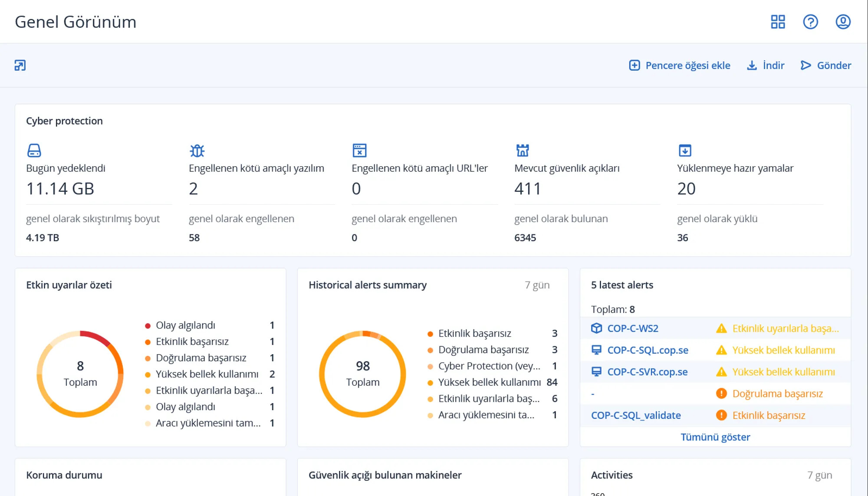Image resolution: width=868 pixels, height=496 pixels.
Task: Open the COP-C-WS2 alert link
Action: coord(632,328)
